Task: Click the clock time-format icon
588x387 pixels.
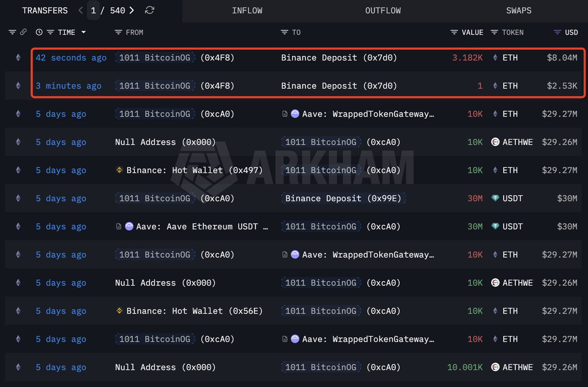Action: (39, 32)
